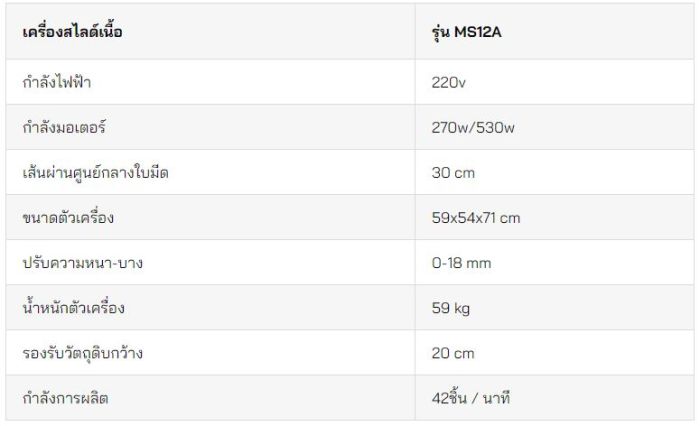Click the กำลังไฟฟ้า row label
This screenshot has width=700, height=426.
[x=57, y=82]
